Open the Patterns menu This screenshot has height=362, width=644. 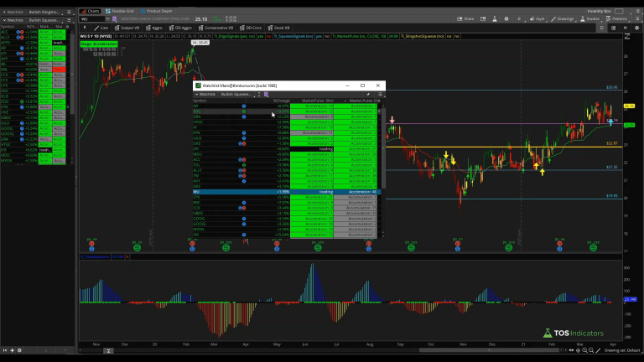coord(617,19)
